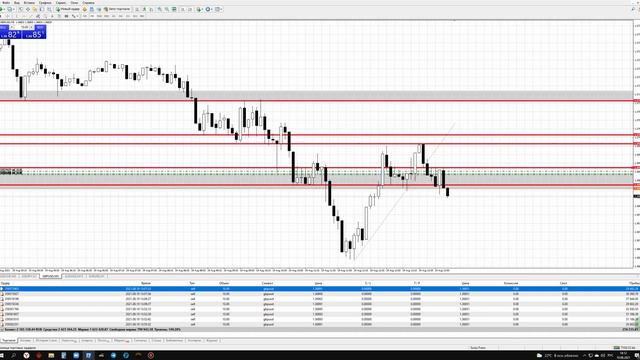The width and height of the screenshot is (640, 360).
Task: Increase volume with the panel up arrow
Action: click(32, 27)
